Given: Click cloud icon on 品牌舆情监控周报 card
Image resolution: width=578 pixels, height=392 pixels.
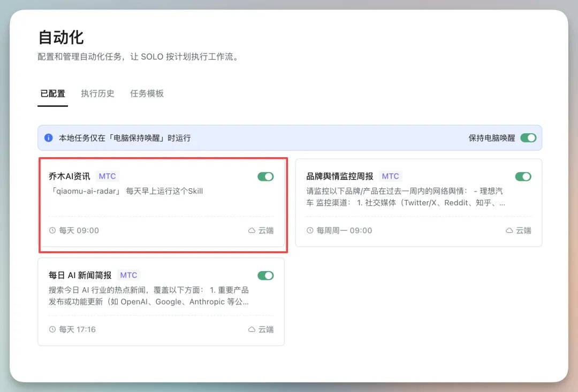Looking at the screenshot, I should point(509,230).
